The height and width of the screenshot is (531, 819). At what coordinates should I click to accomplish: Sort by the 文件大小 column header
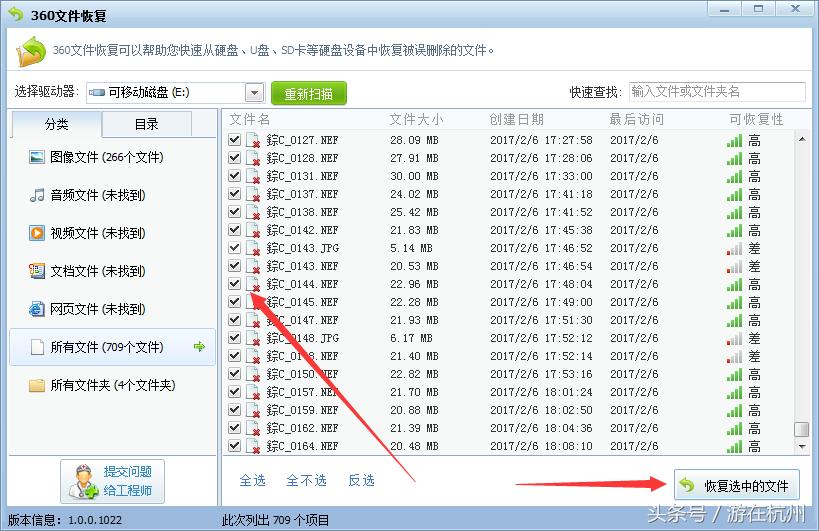click(x=416, y=120)
